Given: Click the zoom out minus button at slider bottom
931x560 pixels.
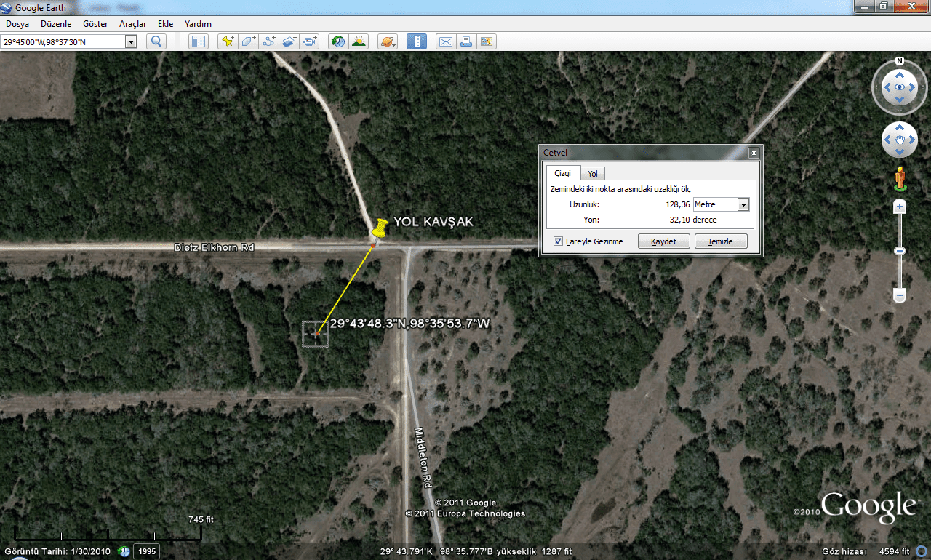Looking at the screenshot, I should [900, 296].
